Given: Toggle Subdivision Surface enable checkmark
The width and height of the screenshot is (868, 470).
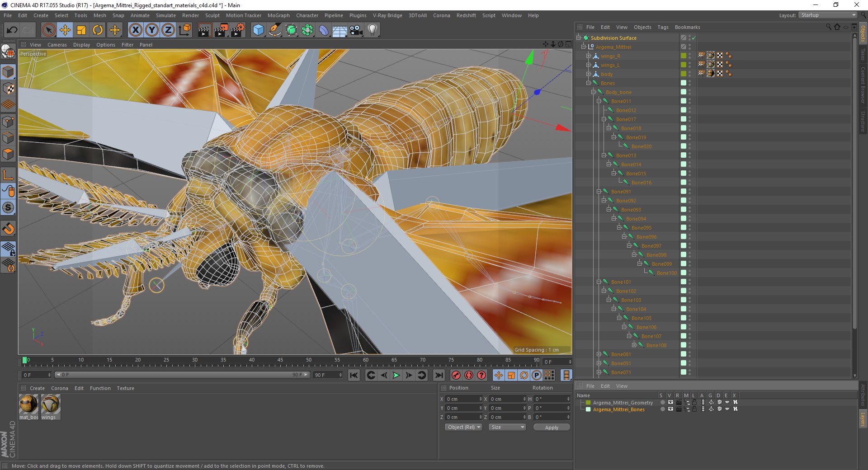Looking at the screenshot, I should pyautogui.click(x=693, y=38).
